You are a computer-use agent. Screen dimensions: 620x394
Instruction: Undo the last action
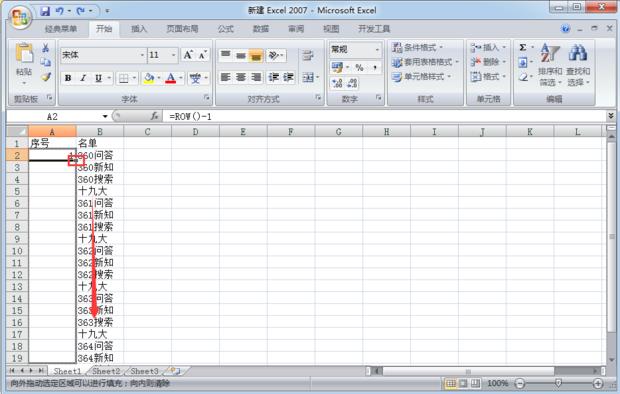(x=60, y=11)
